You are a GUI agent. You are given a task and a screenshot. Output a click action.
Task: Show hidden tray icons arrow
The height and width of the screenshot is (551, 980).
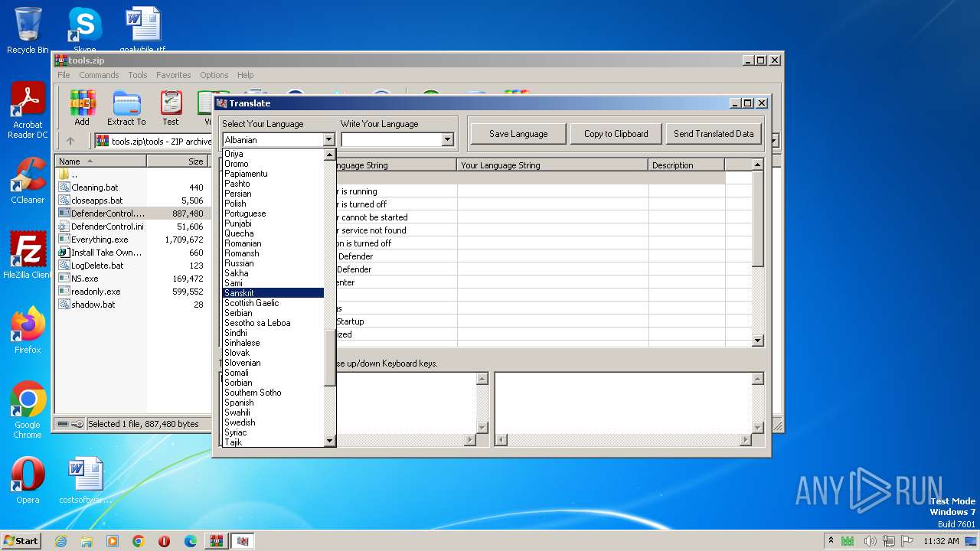coord(831,541)
